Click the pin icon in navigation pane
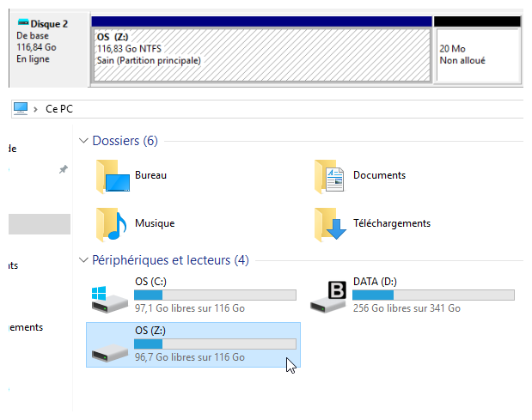Image resolution: width=532 pixels, height=420 pixels. coord(63,169)
